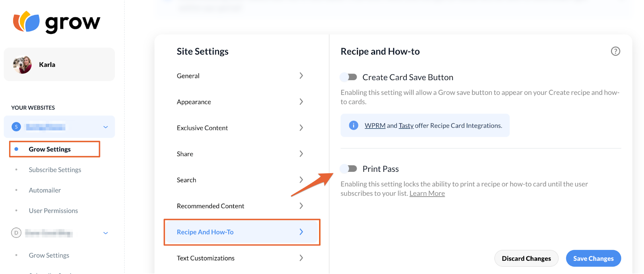Expand the second website's dropdown

point(105,233)
